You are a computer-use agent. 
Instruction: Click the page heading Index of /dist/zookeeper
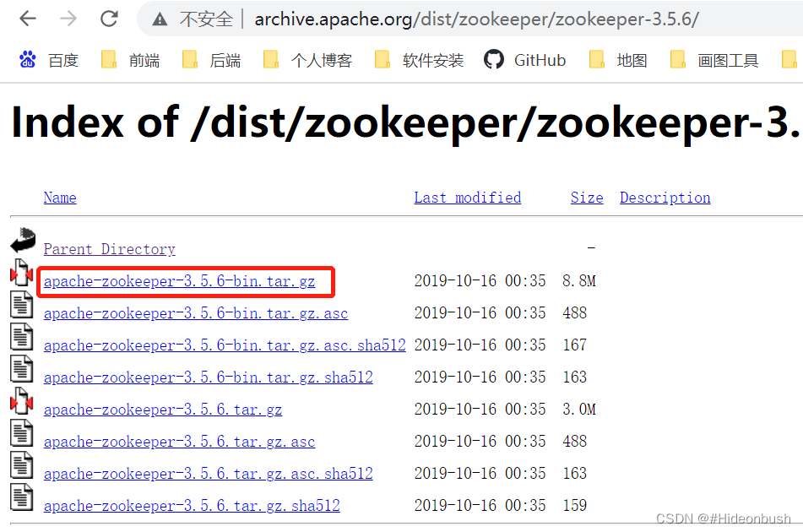[x=405, y=123]
